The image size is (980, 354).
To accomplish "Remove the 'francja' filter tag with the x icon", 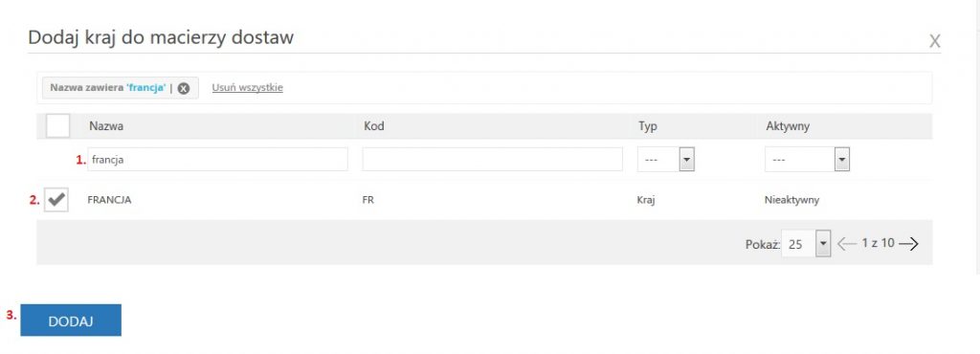I will (183, 88).
